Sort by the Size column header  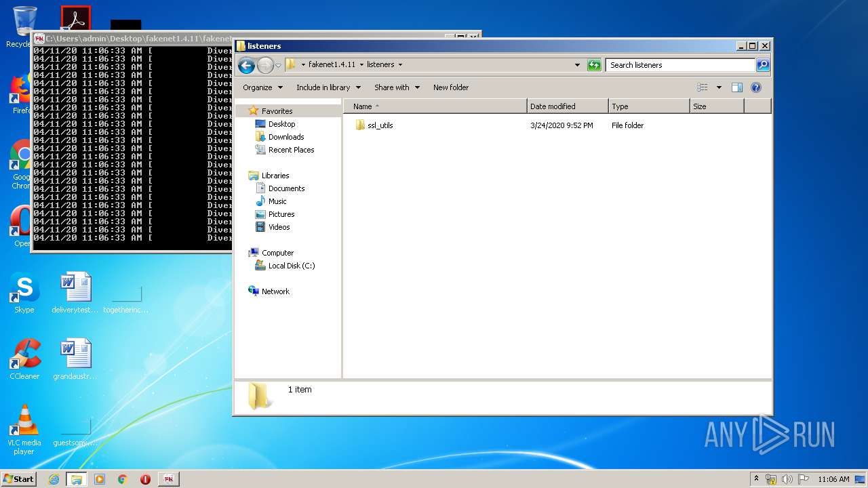[717, 106]
